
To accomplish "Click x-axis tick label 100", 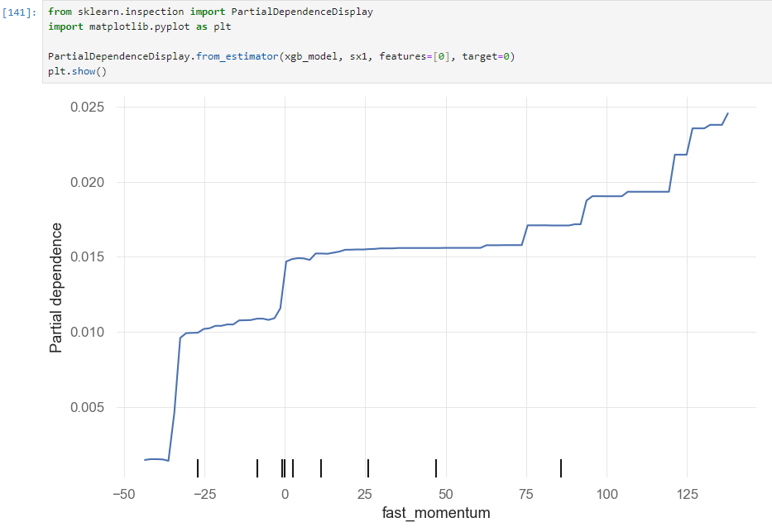I will (x=607, y=494).
